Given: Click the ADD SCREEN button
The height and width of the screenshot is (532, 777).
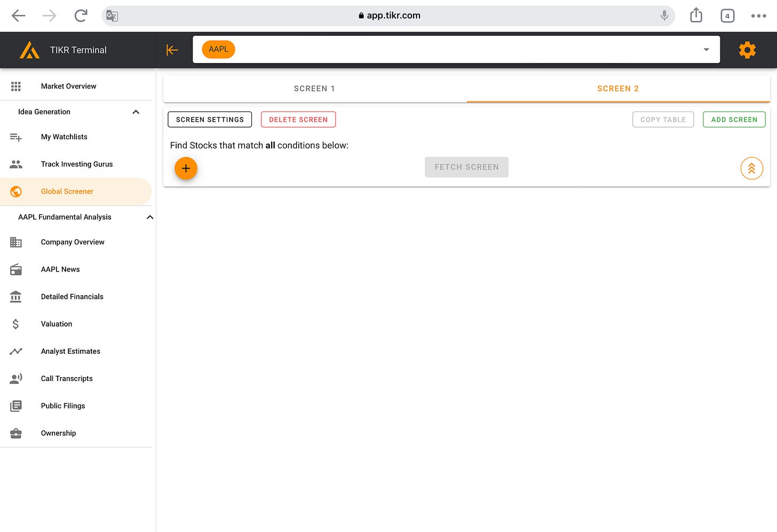Looking at the screenshot, I should coord(734,120).
